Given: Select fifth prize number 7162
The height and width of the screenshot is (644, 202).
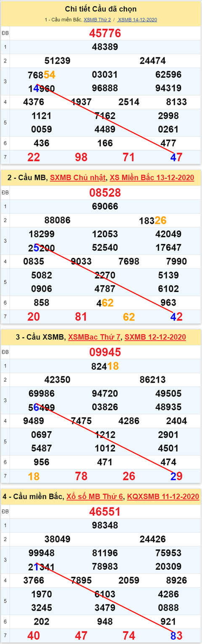Looking at the screenshot, I should [105, 116].
